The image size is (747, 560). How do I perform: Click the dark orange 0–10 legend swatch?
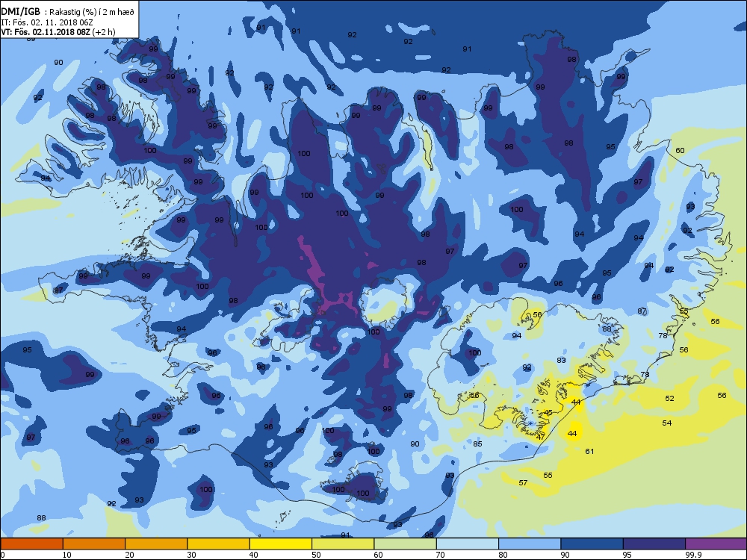coord(31,544)
